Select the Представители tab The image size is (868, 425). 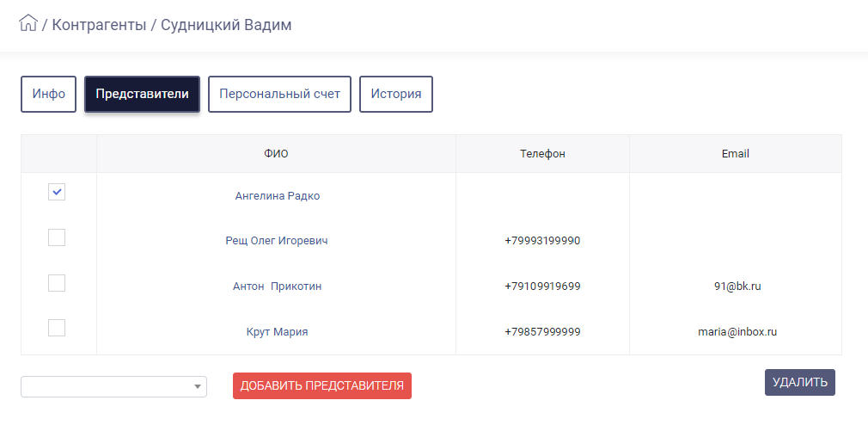coord(142,94)
